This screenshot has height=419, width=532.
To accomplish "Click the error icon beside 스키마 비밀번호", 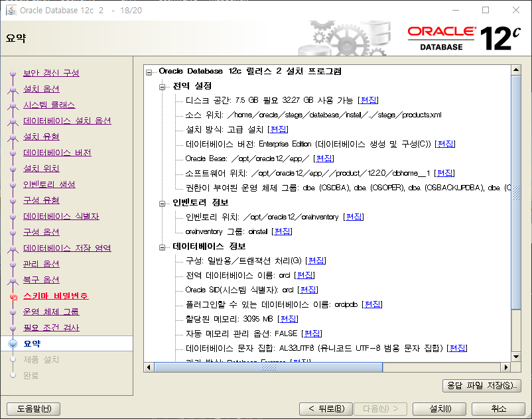I will click(13, 296).
